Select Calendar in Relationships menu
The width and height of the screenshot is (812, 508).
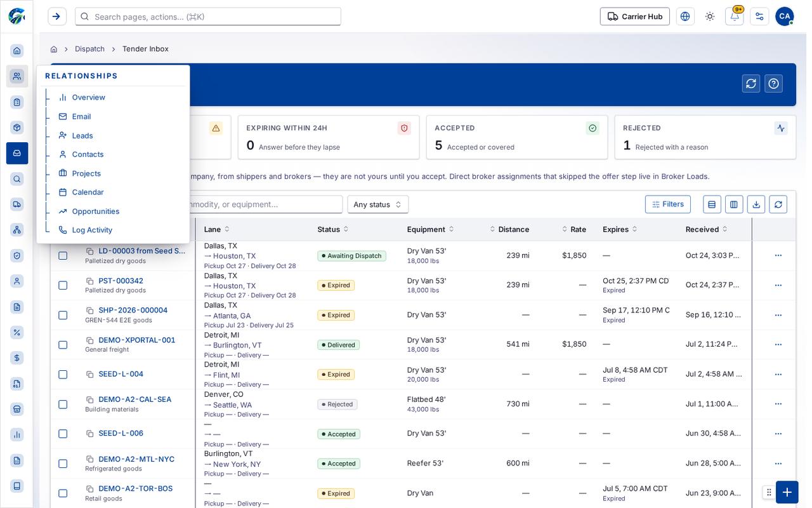click(x=88, y=192)
